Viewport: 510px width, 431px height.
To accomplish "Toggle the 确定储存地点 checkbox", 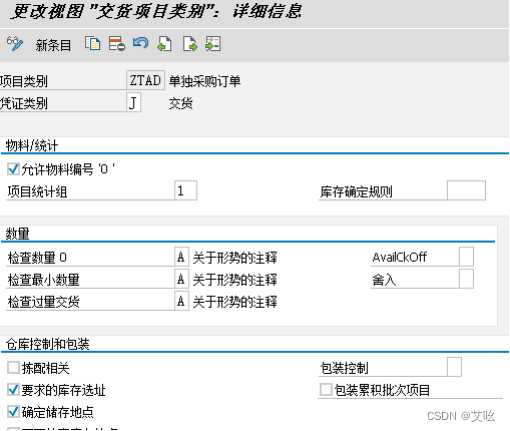I will 13,412.
